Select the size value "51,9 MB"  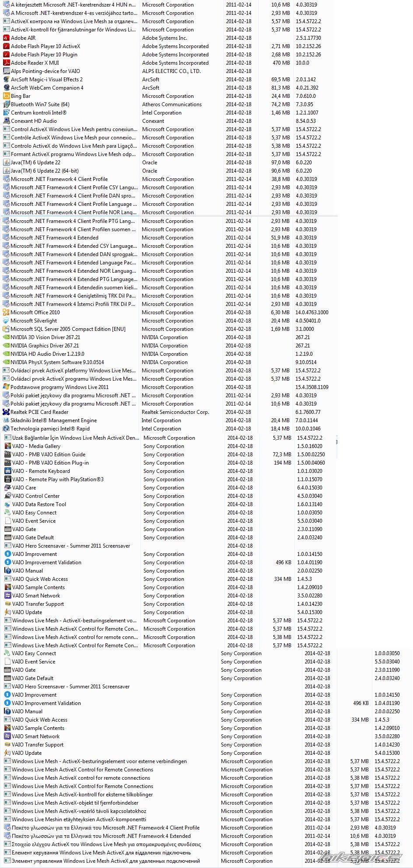(x=280, y=238)
